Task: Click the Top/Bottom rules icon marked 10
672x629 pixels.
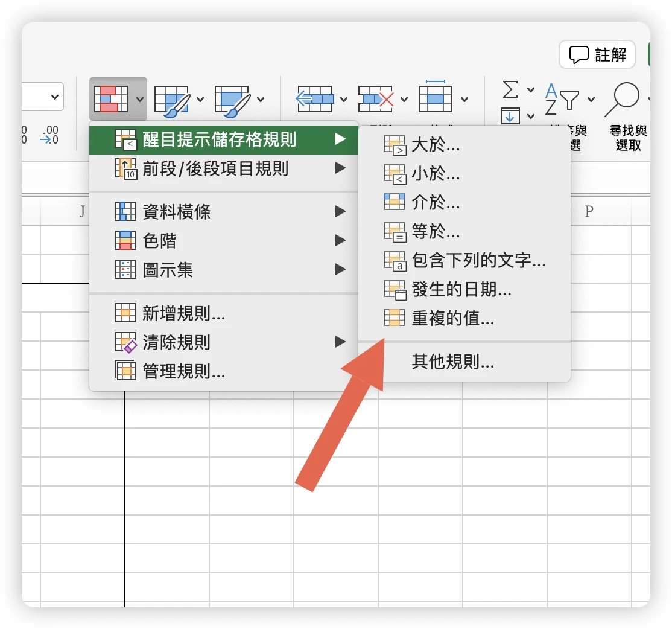Action: pyautogui.click(x=126, y=168)
